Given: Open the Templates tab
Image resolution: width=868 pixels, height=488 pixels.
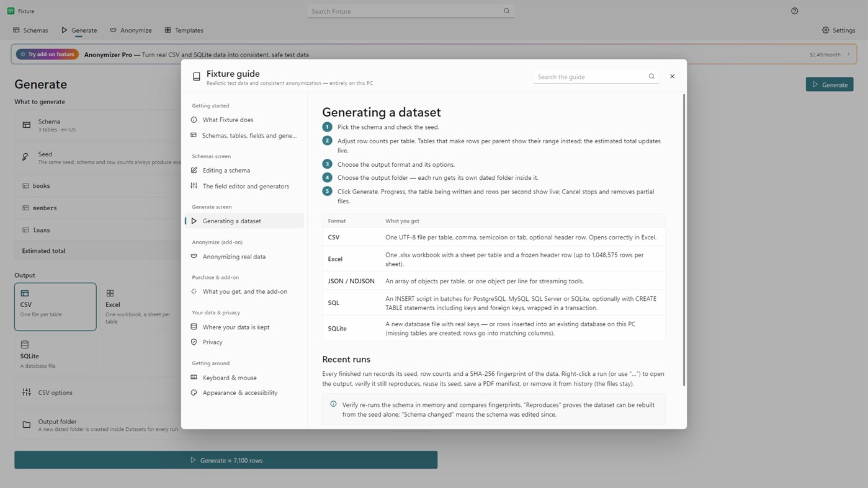Looking at the screenshot, I should pos(184,30).
